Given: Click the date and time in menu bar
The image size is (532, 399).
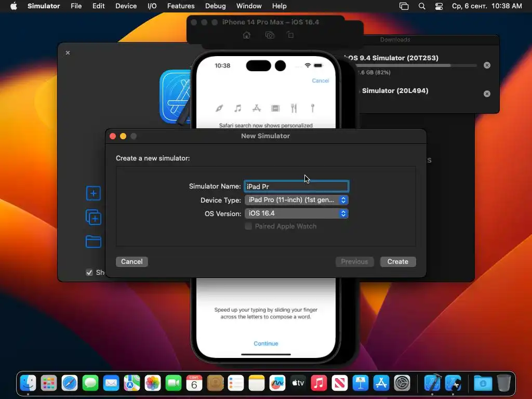Looking at the screenshot, I should [487, 6].
